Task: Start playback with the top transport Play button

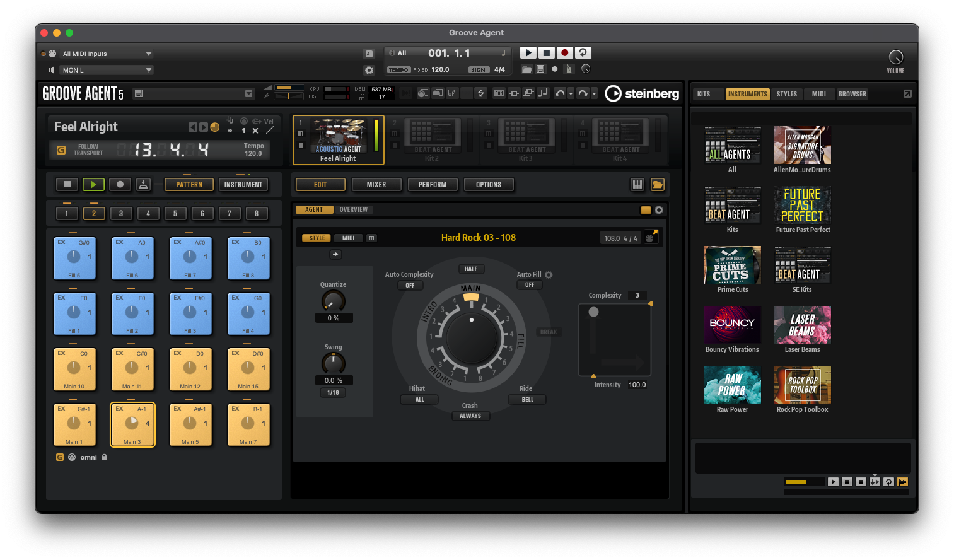Action: point(528,53)
